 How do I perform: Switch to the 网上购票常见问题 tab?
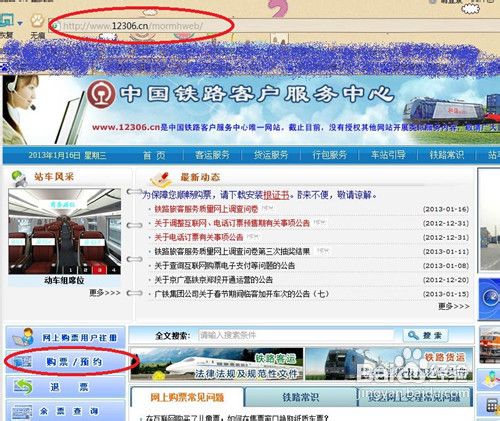click(187, 397)
